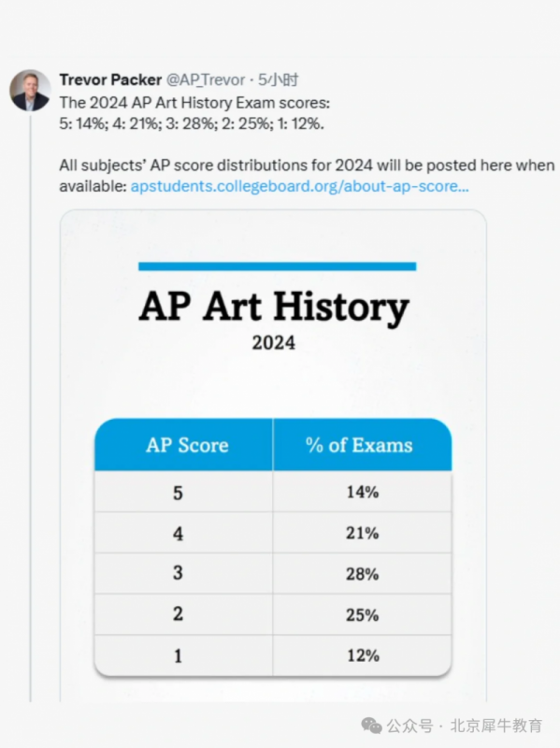Open the @AP_Trevor handle
The height and width of the screenshot is (748, 560).
[206, 79]
